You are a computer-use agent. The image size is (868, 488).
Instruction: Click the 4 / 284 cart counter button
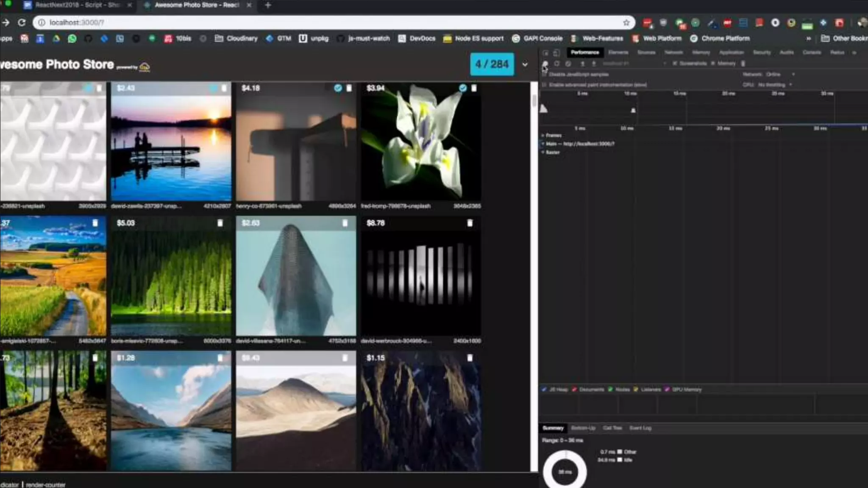click(x=492, y=64)
